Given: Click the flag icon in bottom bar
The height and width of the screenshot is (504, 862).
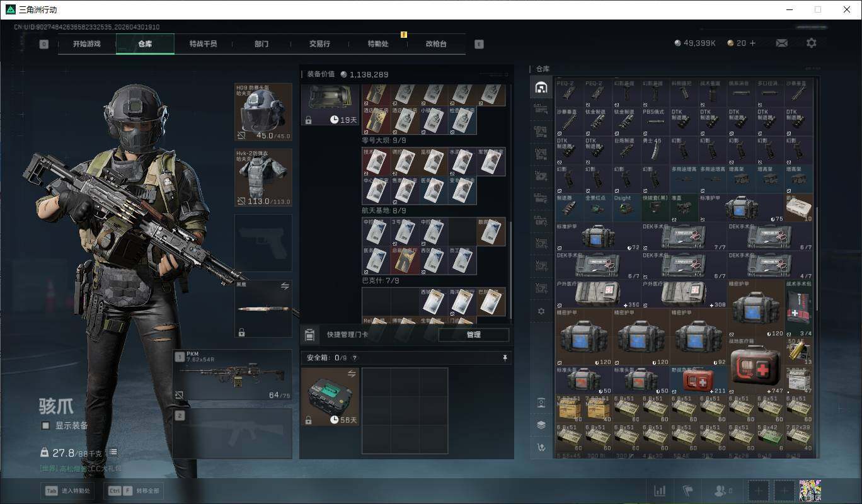Looking at the screenshot, I should click(x=687, y=490).
